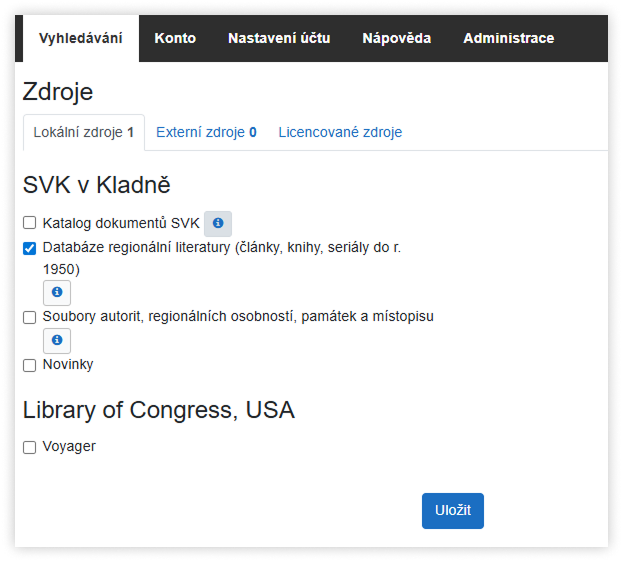Image resolution: width=623 pixels, height=562 pixels.
Task: Click info icon below Soubory autorit
Action: pyautogui.click(x=57, y=340)
